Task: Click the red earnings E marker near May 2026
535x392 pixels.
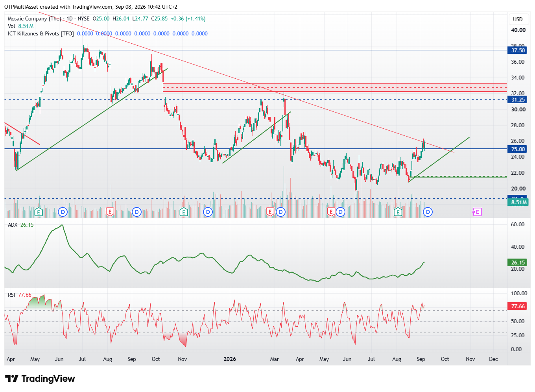Action: pyautogui.click(x=331, y=212)
